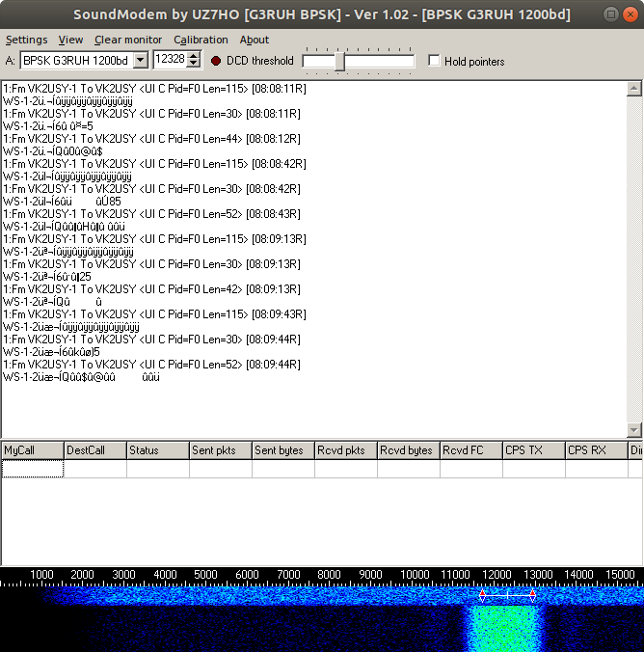
Task: Click the Status column header
Action: coord(158,450)
